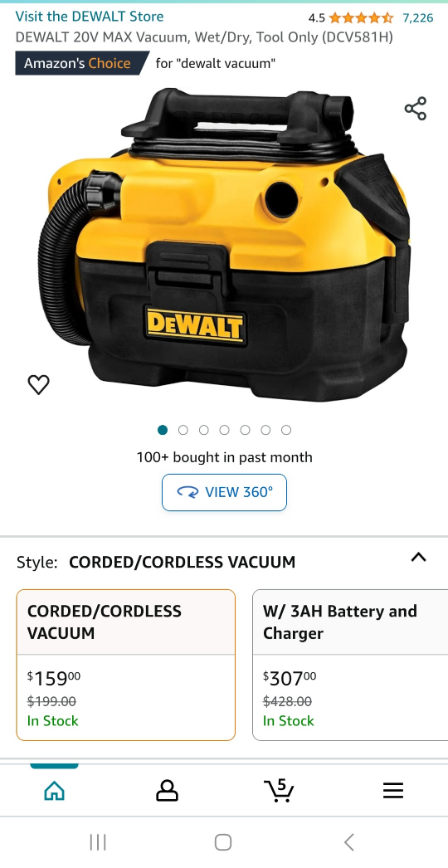Viewport: 448px width, 868px height.
Task: Choose the CORDED/CORDLESS VACUUM style option
Action: click(x=126, y=665)
